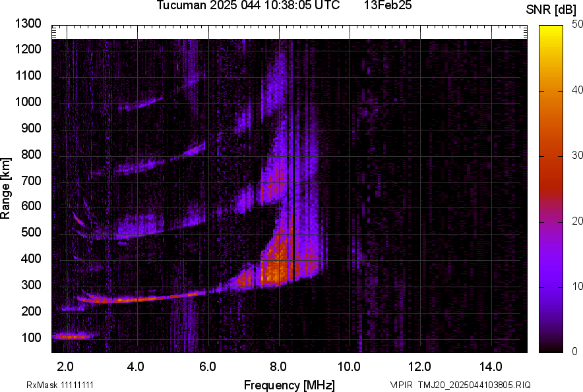Image resolution: width=583 pixels, height=392 pixels.
Task: Click the range tick label '400'
Action: [x=31, y=259]
